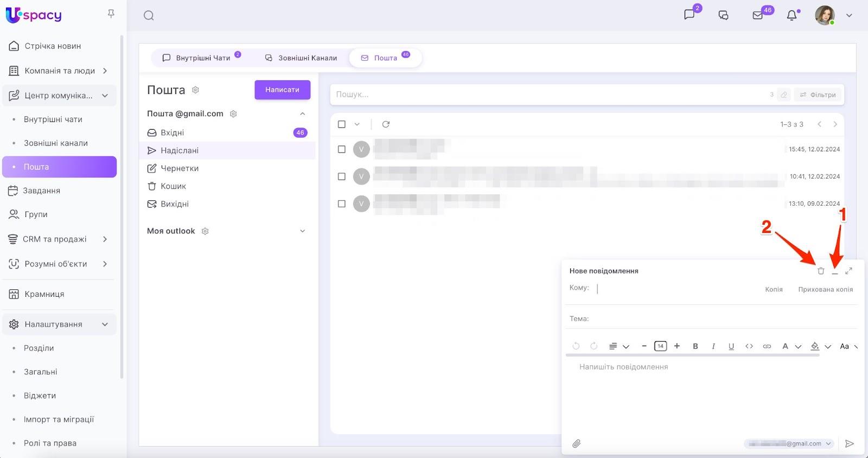
Task: Toggle bold formatting
Action: coord(695,346)
